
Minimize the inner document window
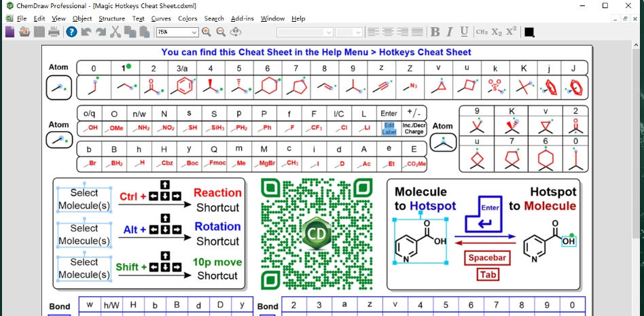click(x=615, y=18)
